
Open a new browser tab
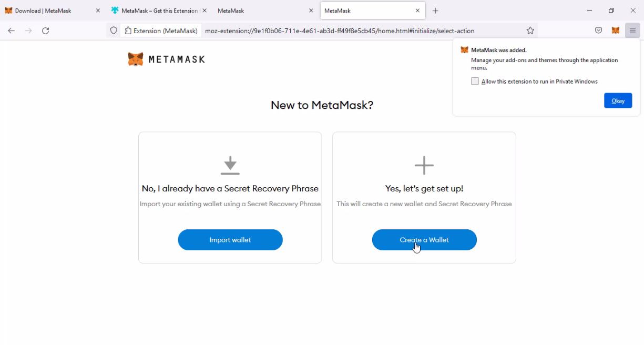[x=435, y=11]
